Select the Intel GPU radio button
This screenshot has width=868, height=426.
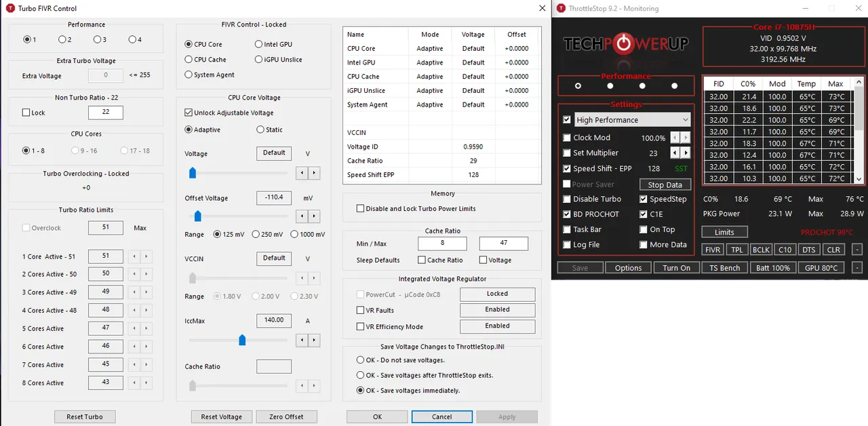pyautogui.click(x=258, y=44)
